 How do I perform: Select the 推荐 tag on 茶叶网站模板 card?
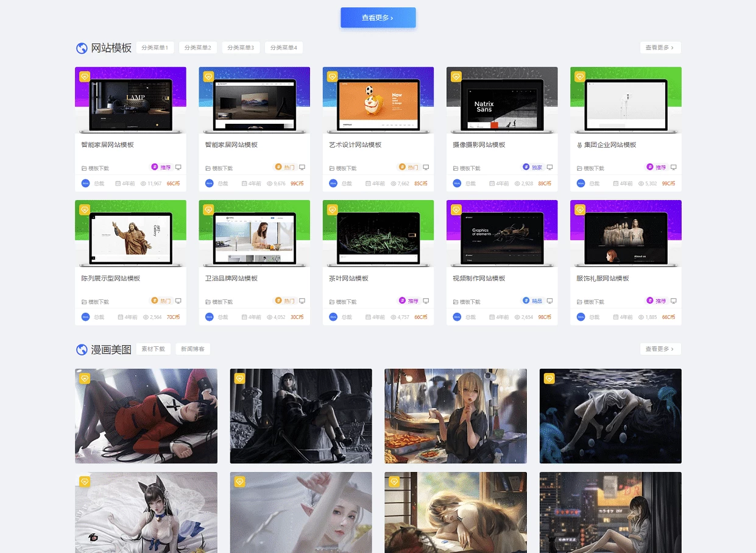tap(409, 301)
